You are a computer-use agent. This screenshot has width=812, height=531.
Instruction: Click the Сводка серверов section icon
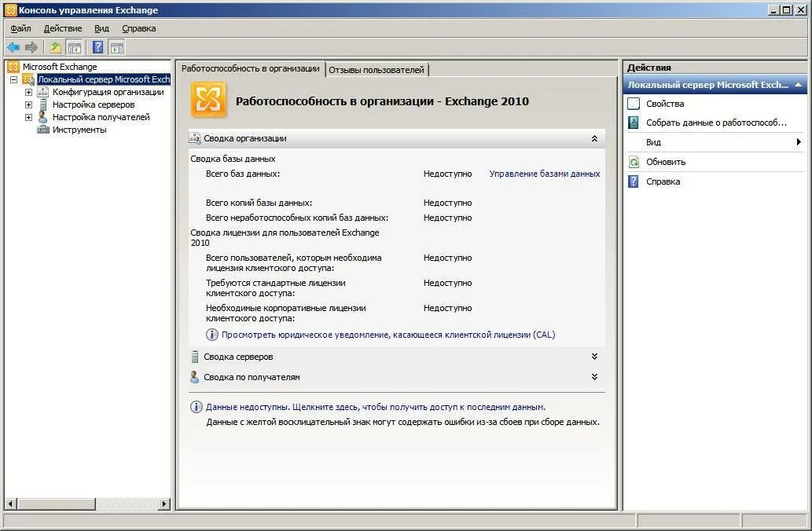point(195,357)
